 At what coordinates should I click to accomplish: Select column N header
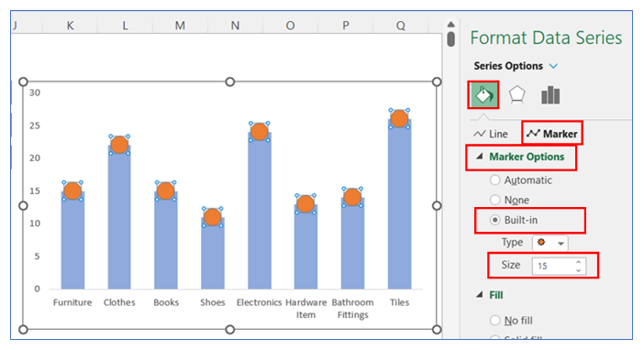[235, 26]
